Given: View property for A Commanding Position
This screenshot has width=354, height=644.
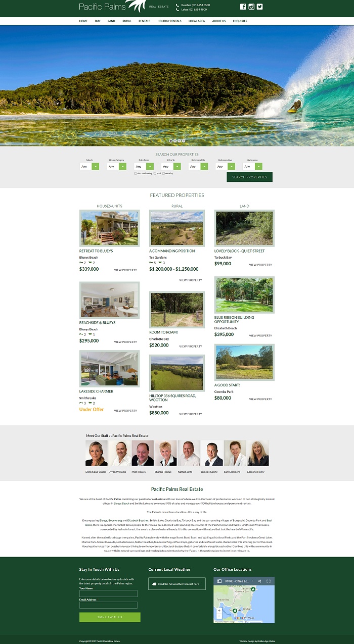Looking at the screenshot, I should [x=191, y=280].
